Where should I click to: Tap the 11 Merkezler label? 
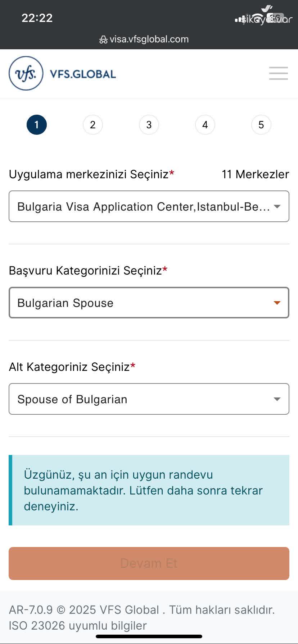tap(256, 174)
